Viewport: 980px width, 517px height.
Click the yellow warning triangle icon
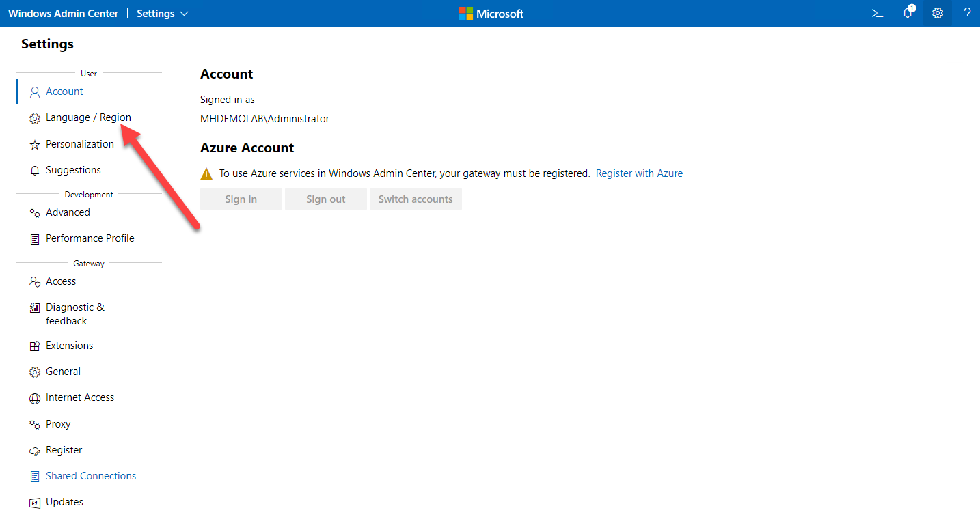(206, 174)
